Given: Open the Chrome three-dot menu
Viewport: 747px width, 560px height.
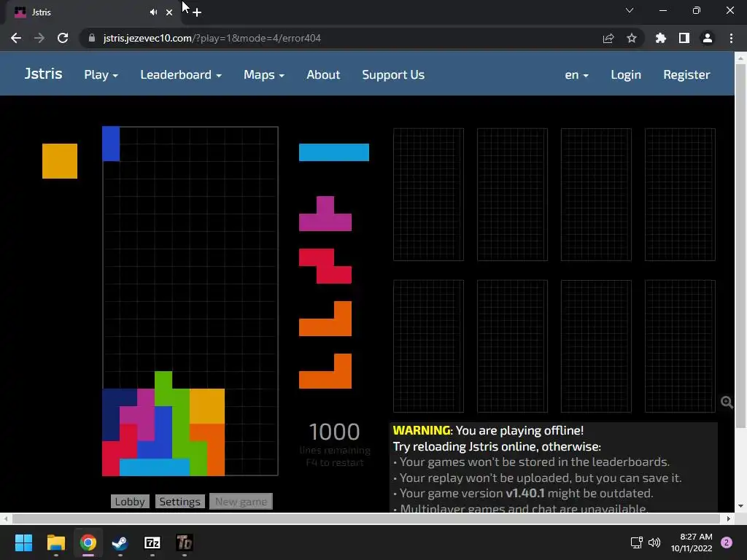Looking at the screenshot, I should [731, 38].
